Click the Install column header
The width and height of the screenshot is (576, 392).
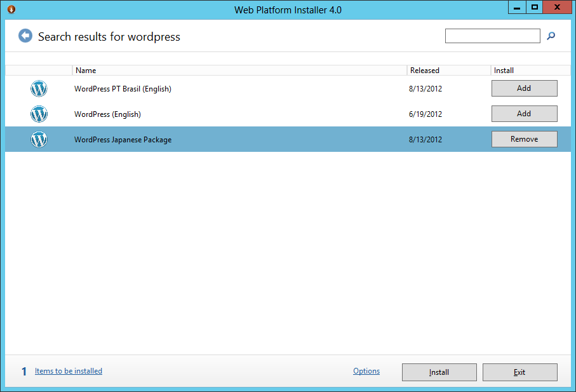point(530,70)
